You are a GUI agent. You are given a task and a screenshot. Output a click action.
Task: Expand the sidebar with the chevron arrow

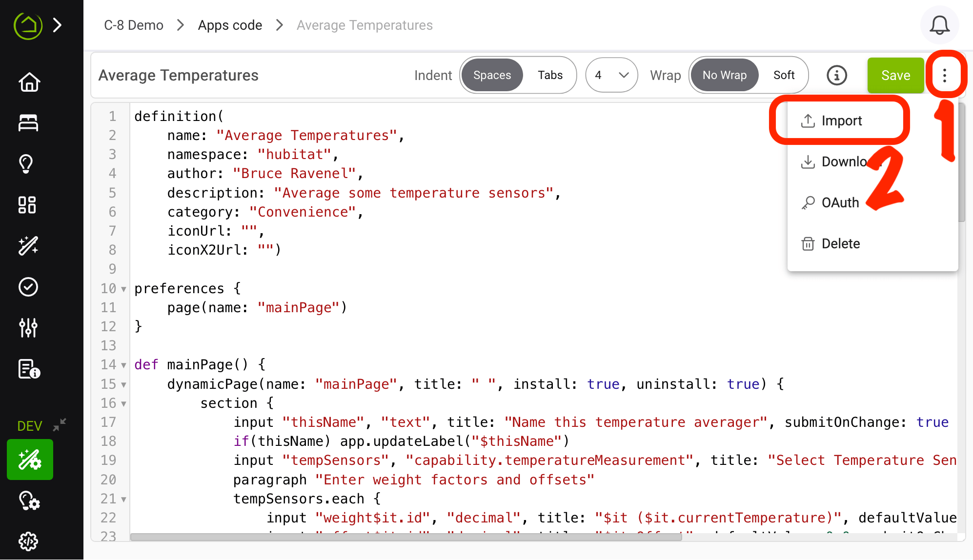[57, 25]
